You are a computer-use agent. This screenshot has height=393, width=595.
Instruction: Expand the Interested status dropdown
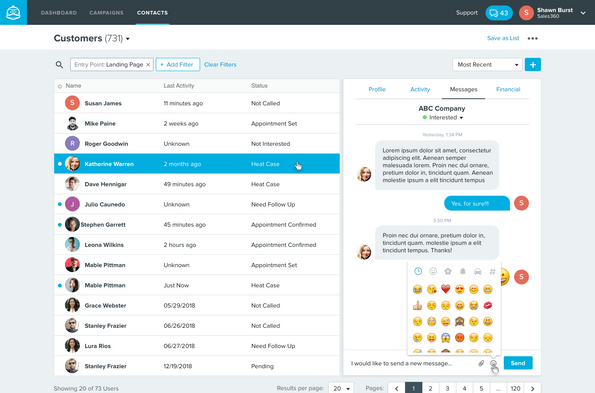pyautogui.click(x=461, y=118)
